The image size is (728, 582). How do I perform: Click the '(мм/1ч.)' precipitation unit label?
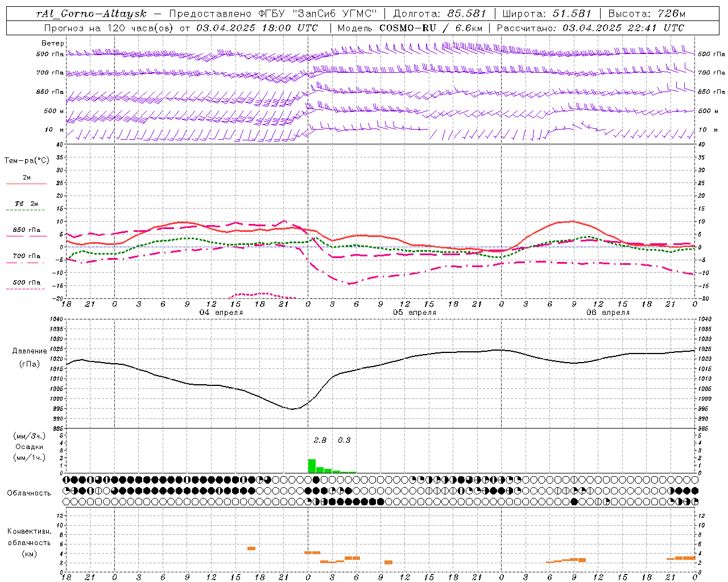[29, 458]
